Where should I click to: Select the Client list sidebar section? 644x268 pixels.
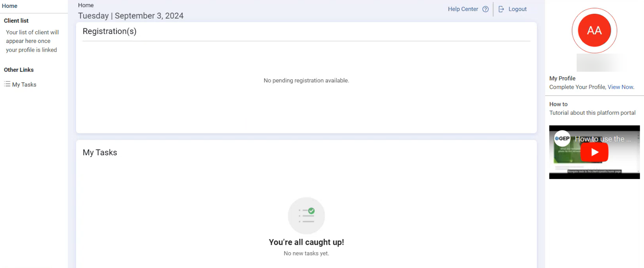click(x=16, y=20)
